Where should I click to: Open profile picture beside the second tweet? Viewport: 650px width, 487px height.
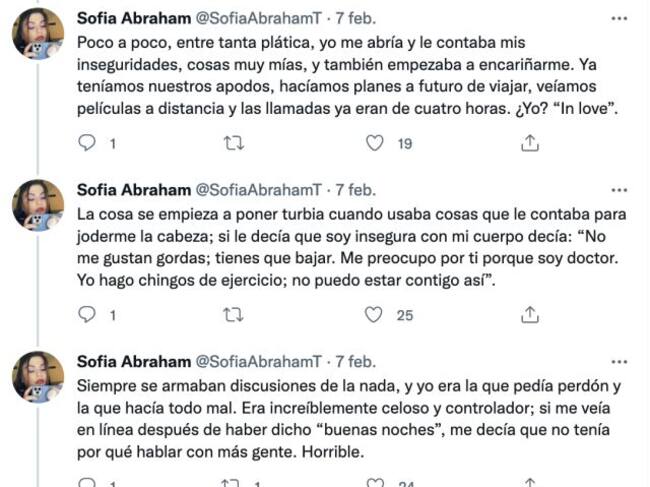click(x=39, y=206)
